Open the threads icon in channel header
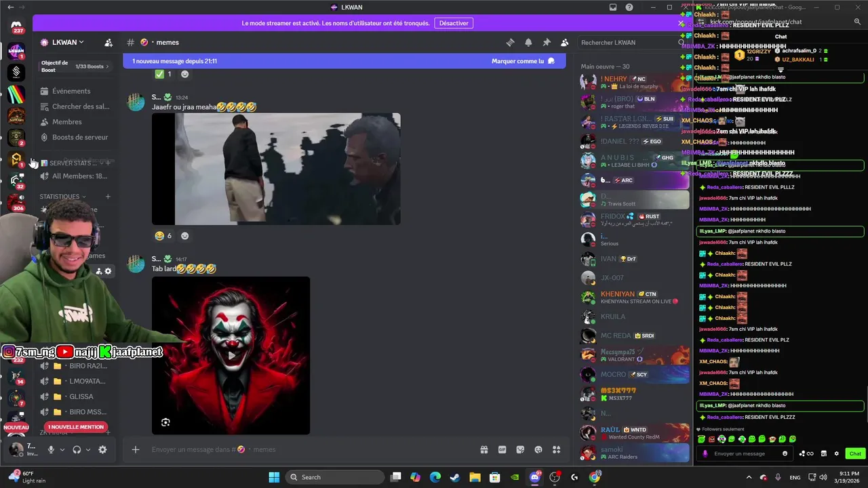Viewport: 868px width, 488px height. pos(511,42)
